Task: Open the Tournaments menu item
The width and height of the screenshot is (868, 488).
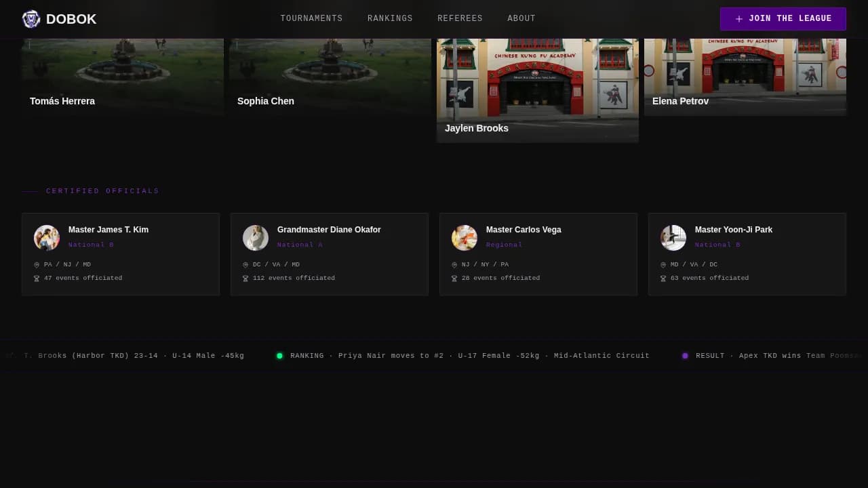Action: click(x=311, y=19)
